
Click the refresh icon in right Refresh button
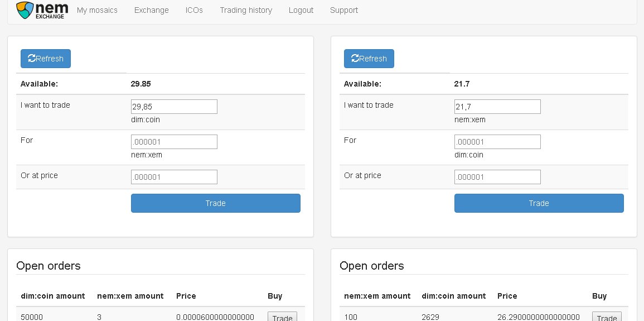coord(355,59)
